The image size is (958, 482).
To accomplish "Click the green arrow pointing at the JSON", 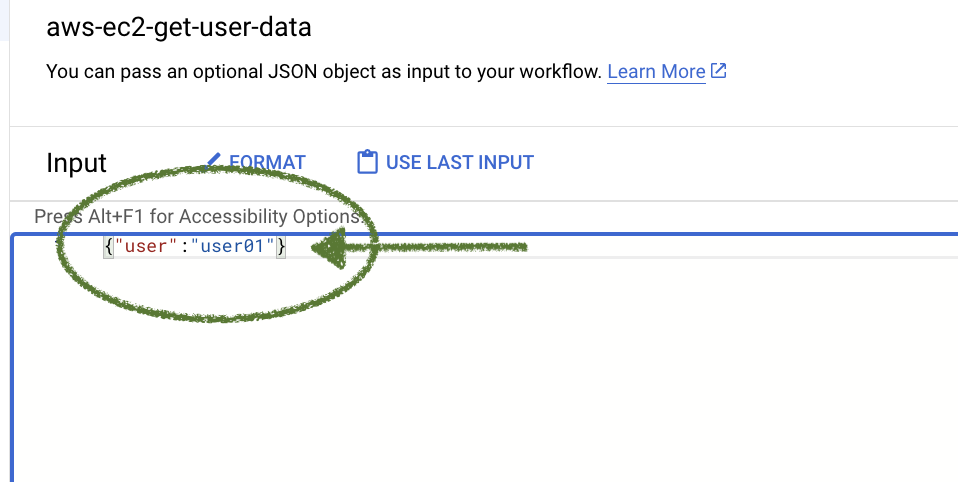I will [419, 247].
